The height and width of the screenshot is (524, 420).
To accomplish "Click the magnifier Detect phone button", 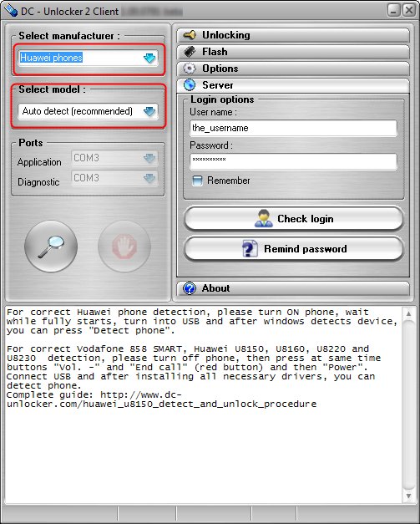I will click(51, 247).
